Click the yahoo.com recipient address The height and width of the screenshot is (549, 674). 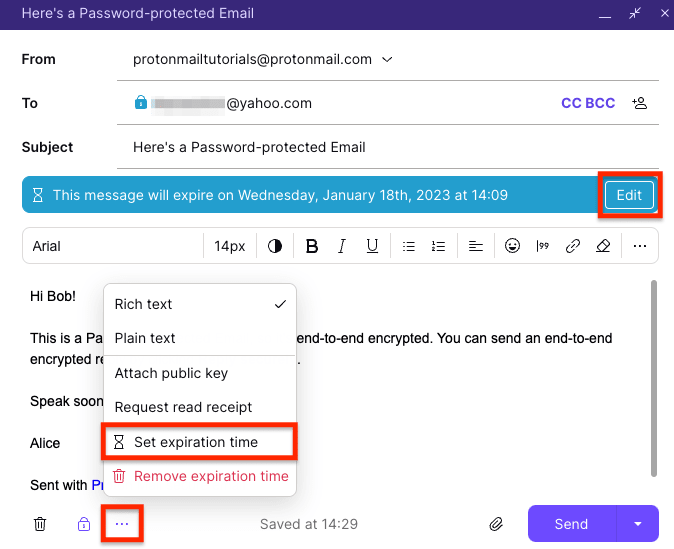[231, 103]
